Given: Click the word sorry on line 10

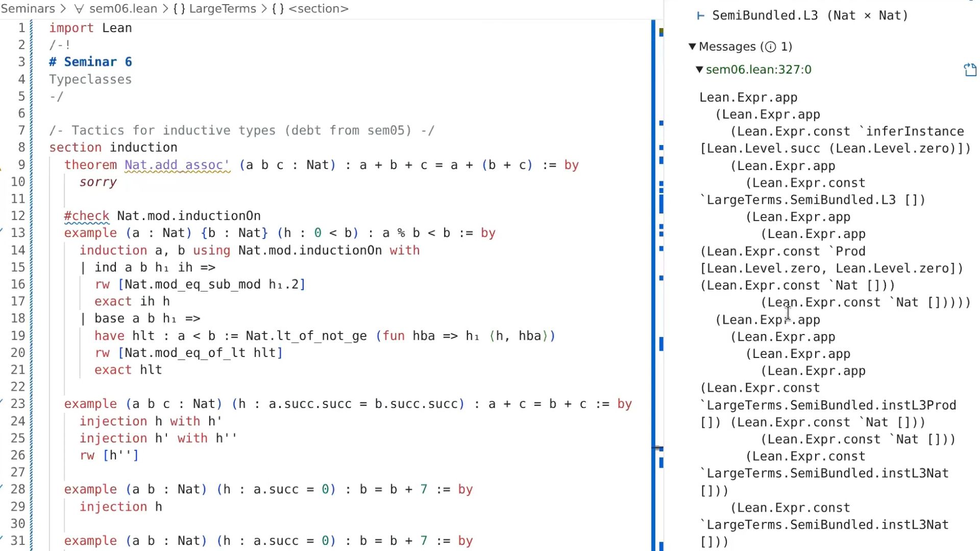Looking at the screenshot, I should pyautogui.click(x=98, y=182).
